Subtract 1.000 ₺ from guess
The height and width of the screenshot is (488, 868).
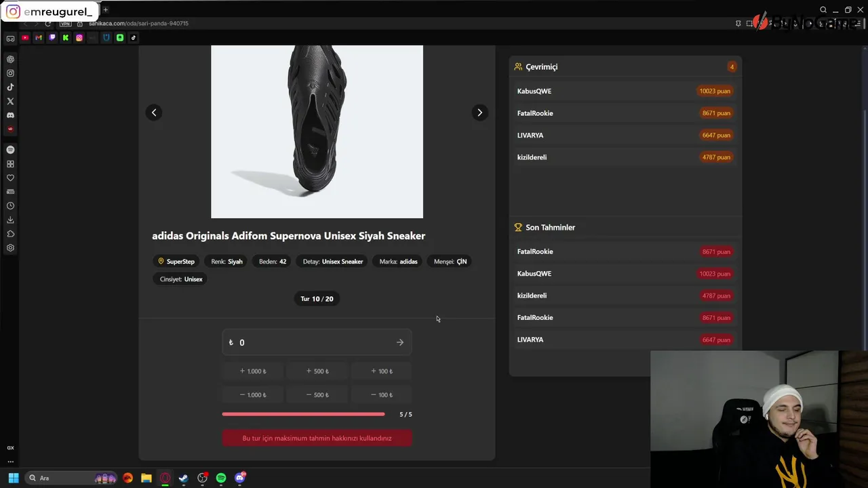coord(253,394)
